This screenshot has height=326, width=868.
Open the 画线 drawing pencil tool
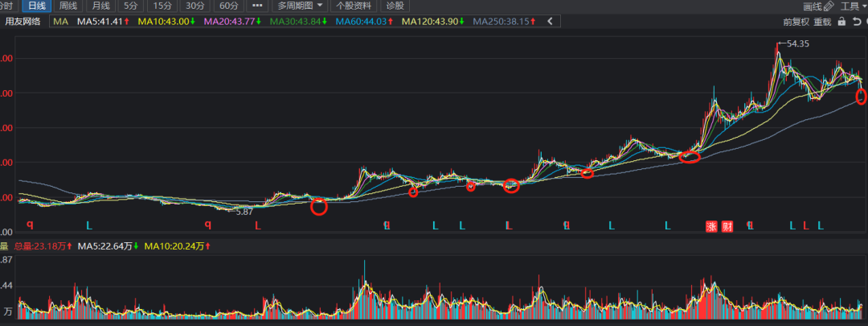(819, 6)
